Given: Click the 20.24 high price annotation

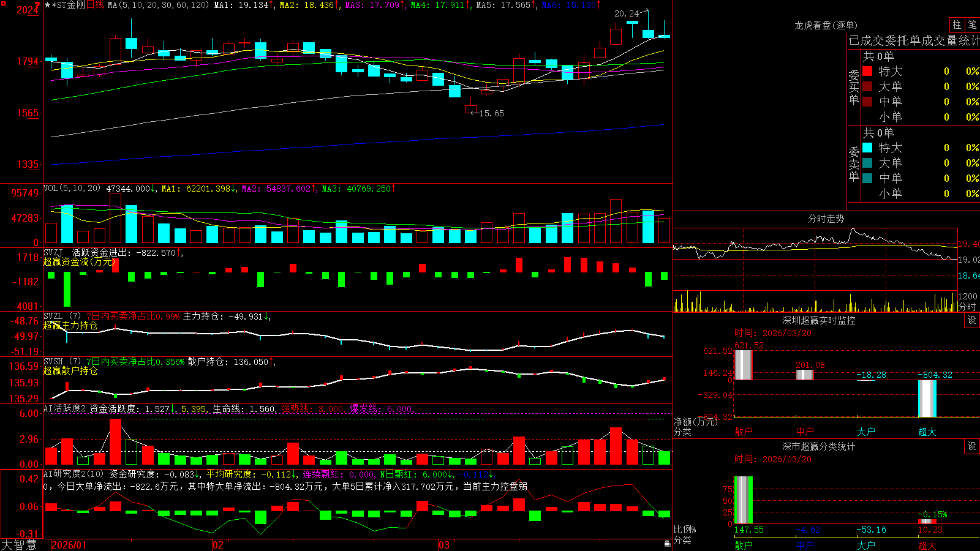Looking at the screenshot, I should (626, 13).
